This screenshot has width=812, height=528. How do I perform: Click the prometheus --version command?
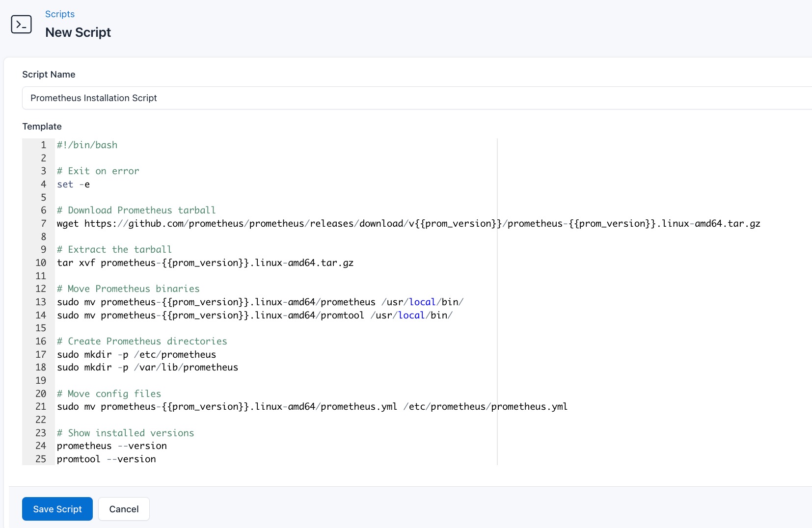(111, 446)
